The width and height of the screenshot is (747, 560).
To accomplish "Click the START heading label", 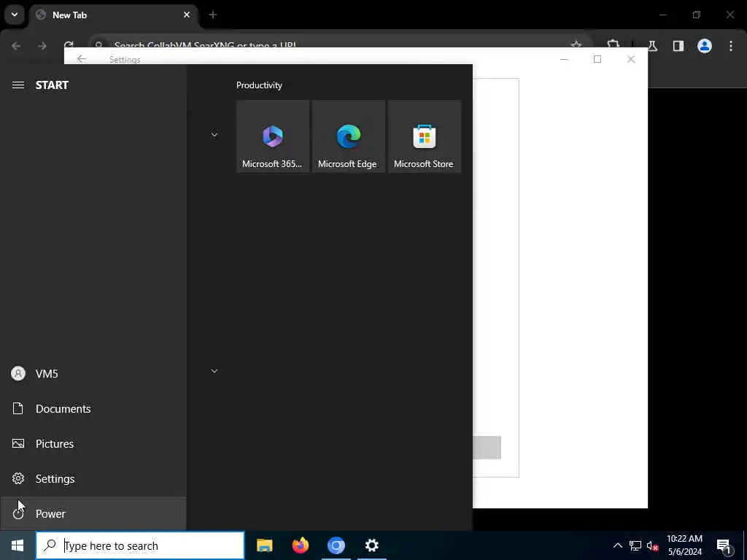I will click(52, 85).
